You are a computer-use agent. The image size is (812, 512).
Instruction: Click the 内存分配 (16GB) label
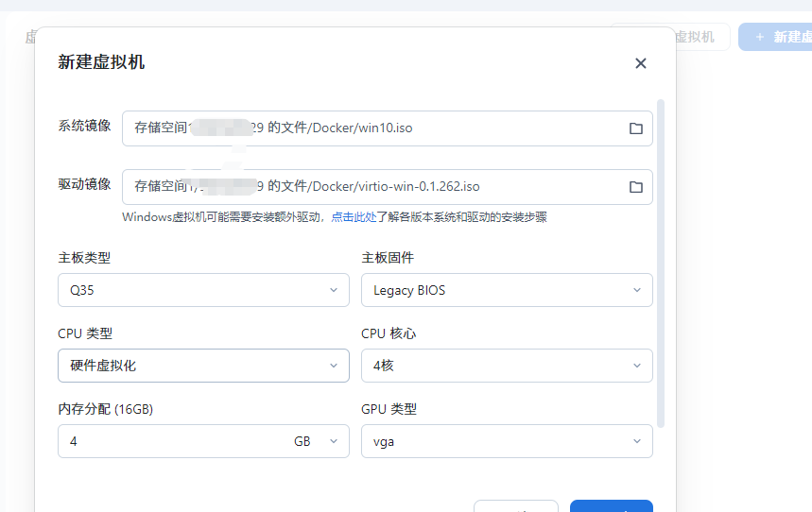(x=105, y=409)
